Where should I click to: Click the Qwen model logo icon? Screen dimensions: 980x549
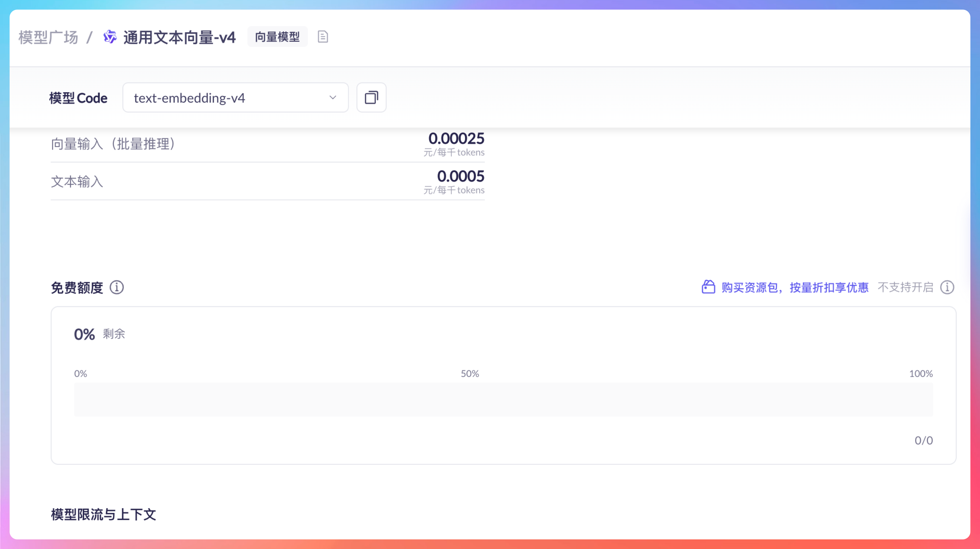[x=110, y=37]
